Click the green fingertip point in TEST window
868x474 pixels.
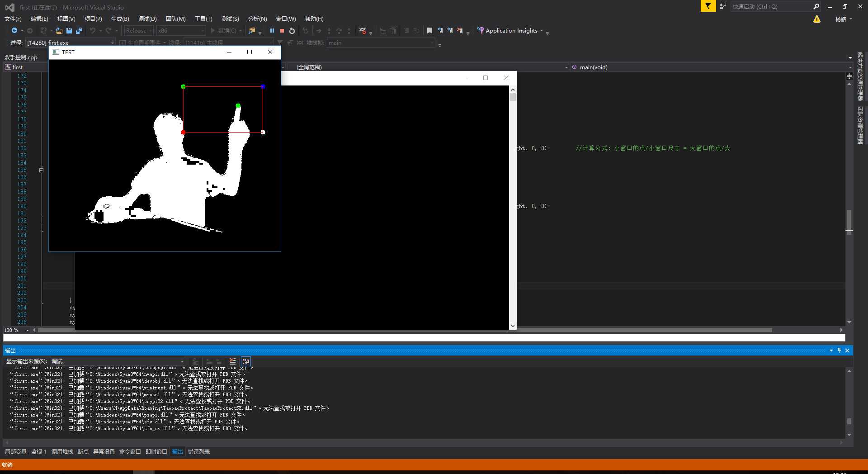pos(238,106)
